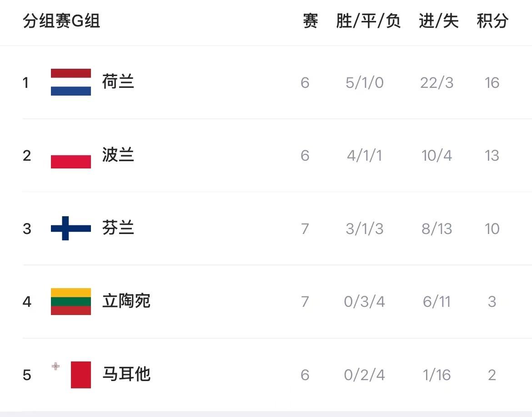Click Netherlands' 16 points value
This screenshot has width=532, height=417.
click(x=492, y=83)
